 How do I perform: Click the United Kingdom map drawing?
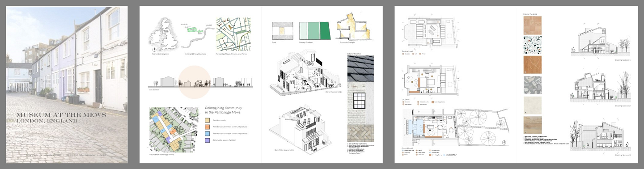click(164, 34)
